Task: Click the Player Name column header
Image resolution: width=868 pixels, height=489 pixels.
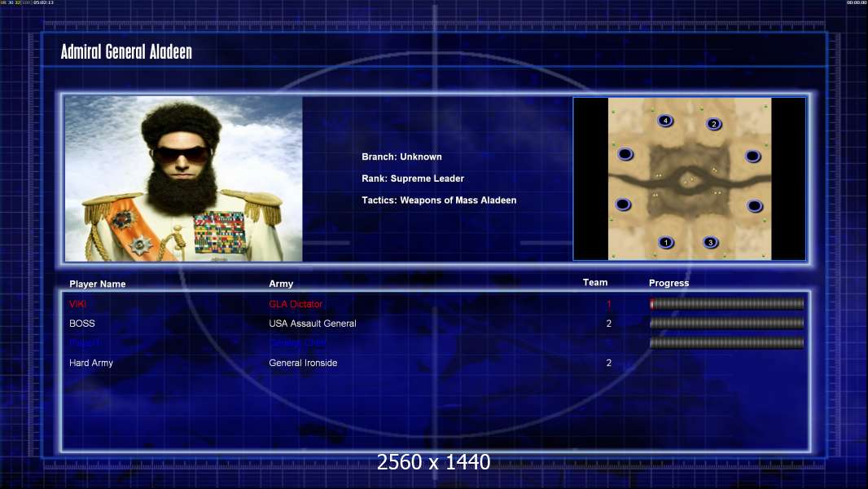Action: coord(98,284)
